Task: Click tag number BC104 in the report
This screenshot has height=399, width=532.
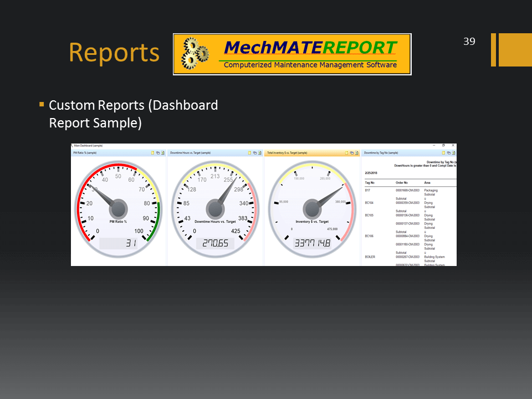Action: 369,203
